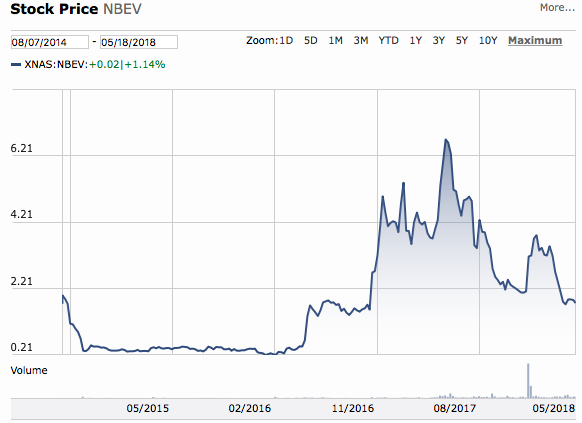
Task: Click the 11/2016 time axis label
Action: 353,409
